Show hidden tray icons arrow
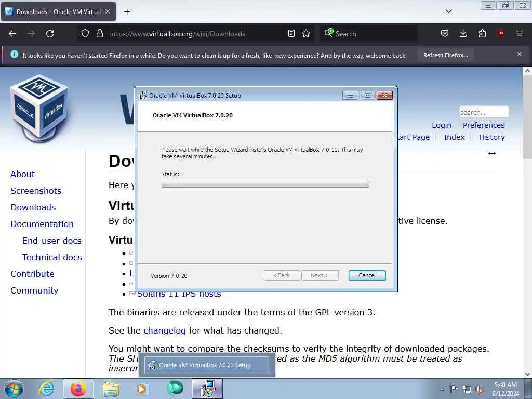Viewport: 532px width, 399px height. pos(442,389)
